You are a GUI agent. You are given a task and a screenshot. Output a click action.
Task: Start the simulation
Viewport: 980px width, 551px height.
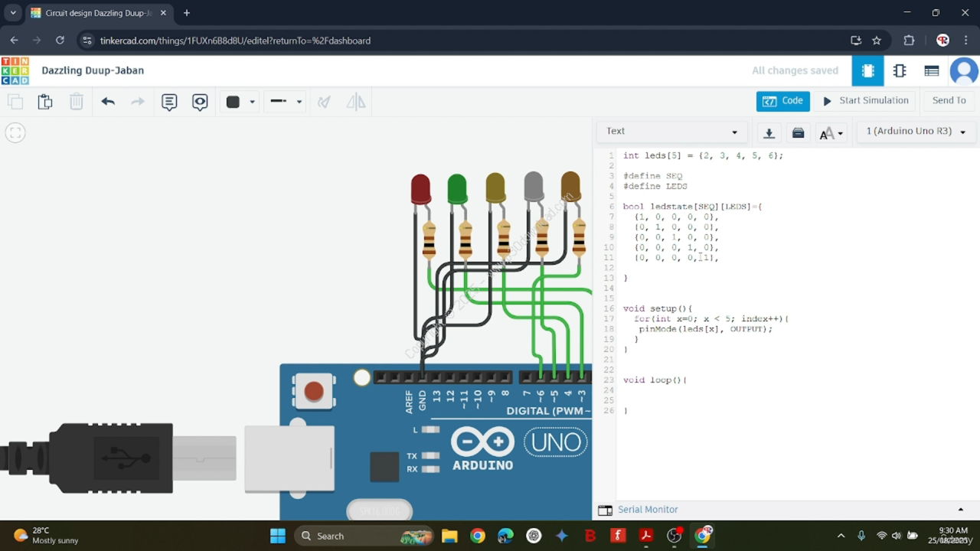point(866,101)
